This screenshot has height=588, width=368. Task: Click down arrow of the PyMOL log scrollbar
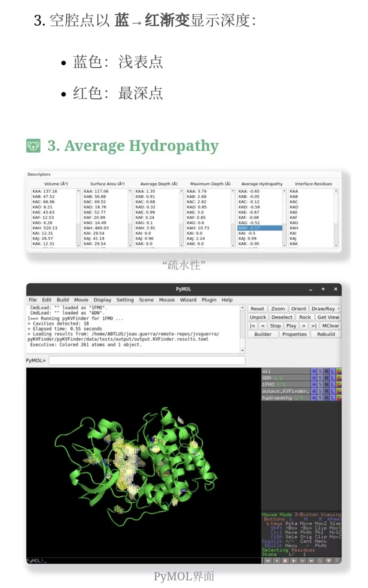point(242,350)
